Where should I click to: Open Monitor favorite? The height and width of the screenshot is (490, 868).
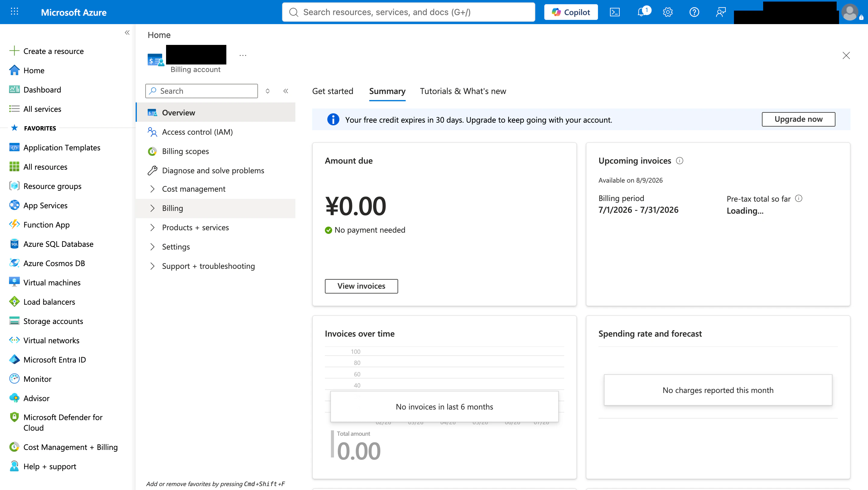click(37, 379)
